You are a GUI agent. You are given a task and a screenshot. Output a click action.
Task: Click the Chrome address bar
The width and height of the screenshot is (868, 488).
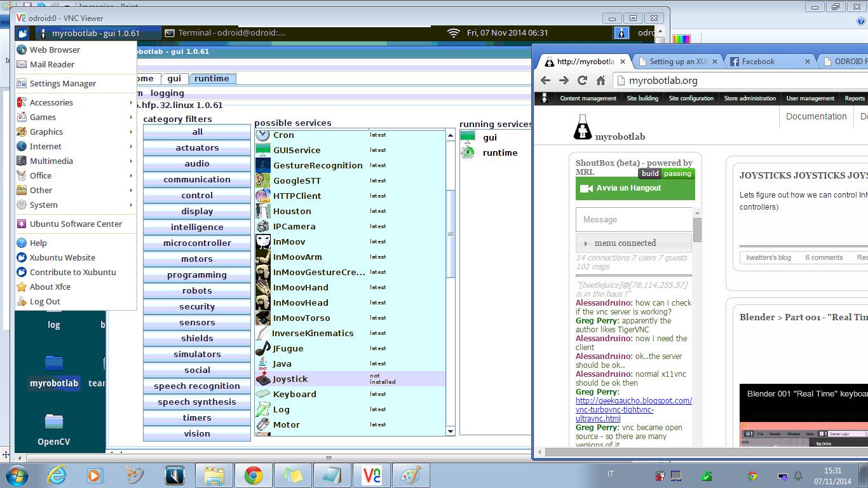click(740, 81)
